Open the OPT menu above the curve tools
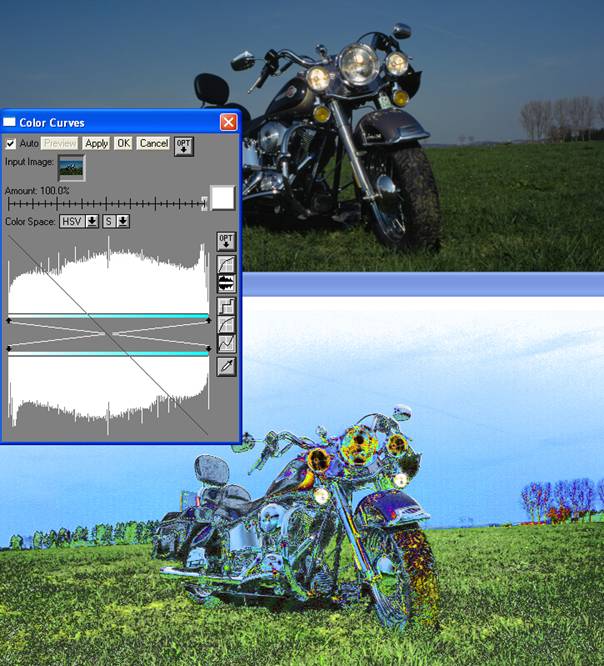 click(226, 242)
